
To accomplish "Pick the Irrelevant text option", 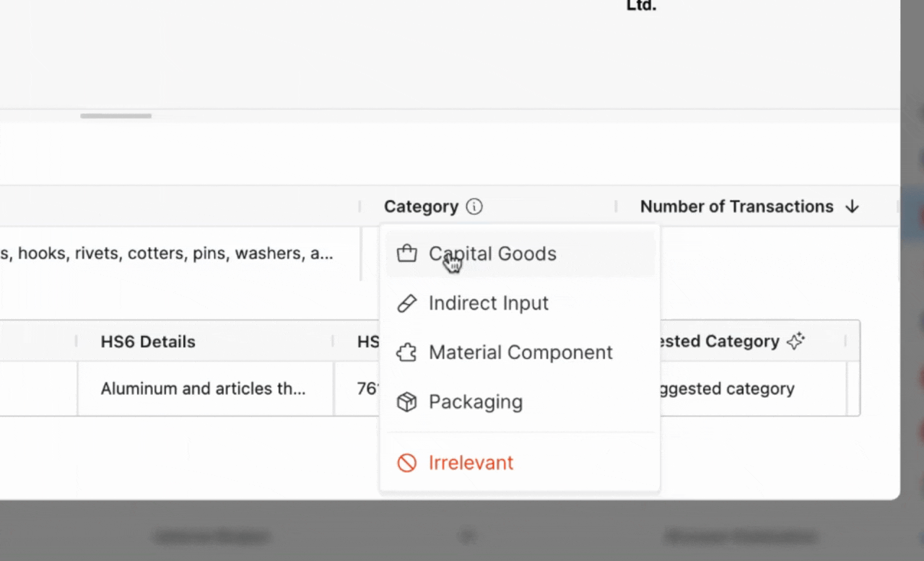I will [x=471, y=463].
